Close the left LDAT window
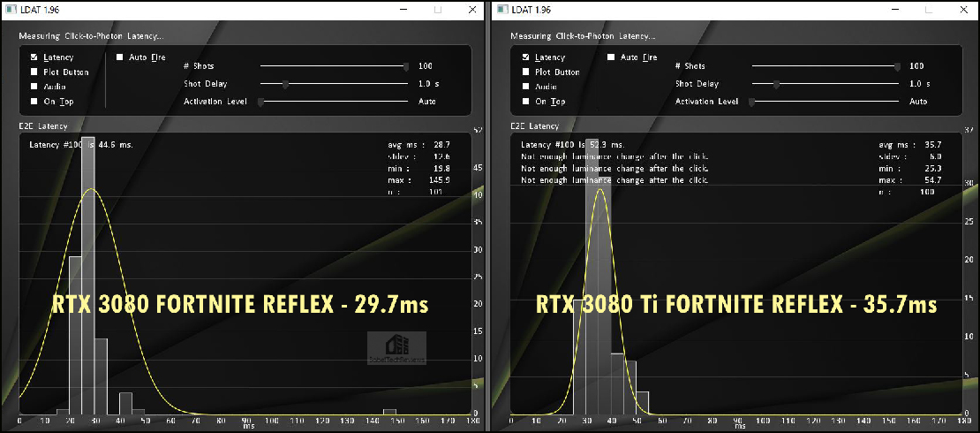This screenshot has height=433, width=980. coord(472,10)
